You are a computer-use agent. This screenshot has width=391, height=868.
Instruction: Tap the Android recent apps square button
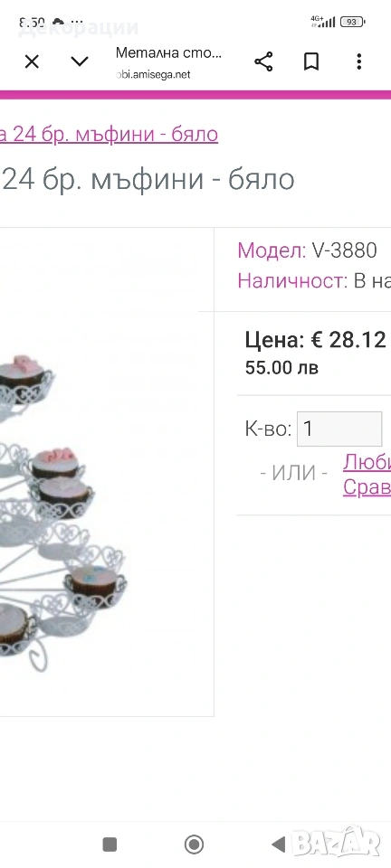(x=110, y=844)
